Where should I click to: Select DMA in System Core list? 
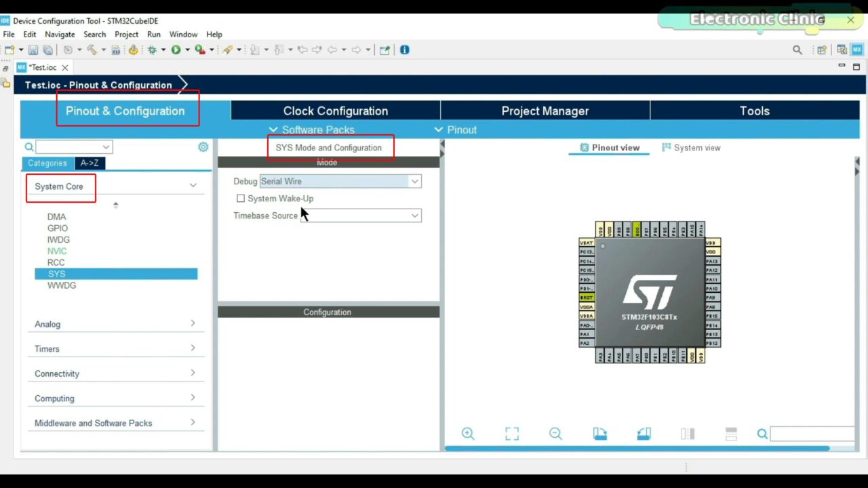(x=57, y=217)
